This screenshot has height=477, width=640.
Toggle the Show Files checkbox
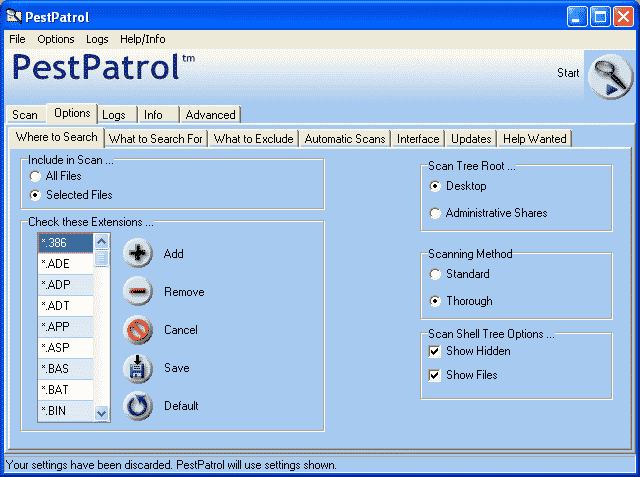(x=435, y=375)
